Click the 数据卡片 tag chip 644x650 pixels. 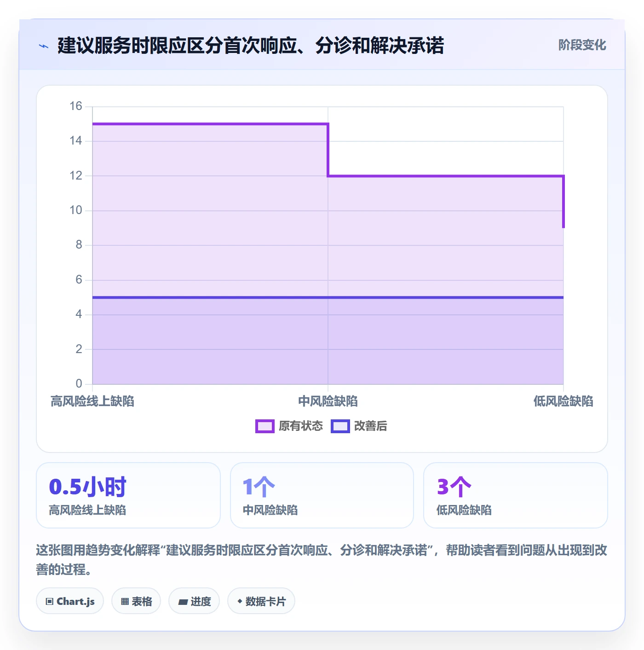coord(261,601)
